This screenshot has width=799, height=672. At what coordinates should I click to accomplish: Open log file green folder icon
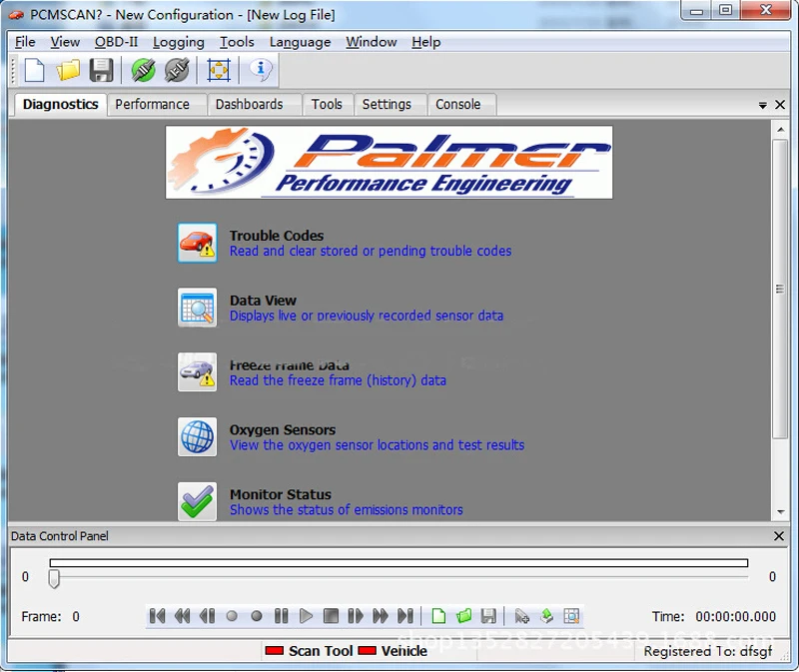point(463,616)
